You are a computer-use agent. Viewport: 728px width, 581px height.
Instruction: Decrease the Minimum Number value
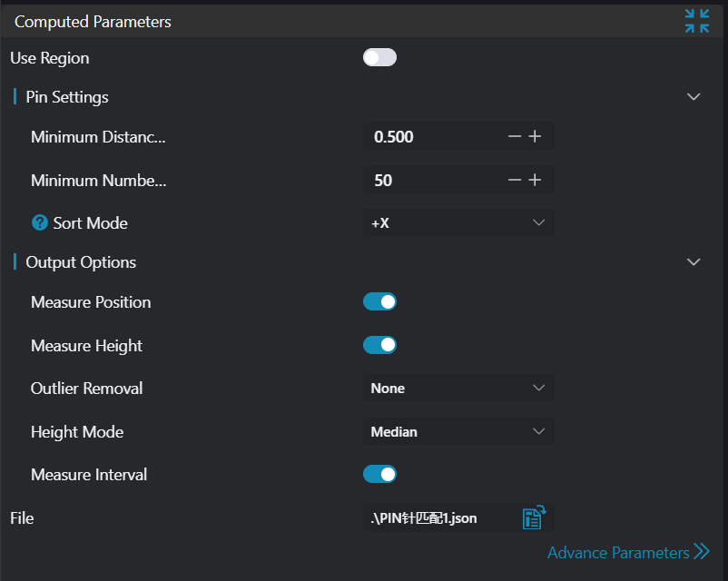[x=515, y=180]
